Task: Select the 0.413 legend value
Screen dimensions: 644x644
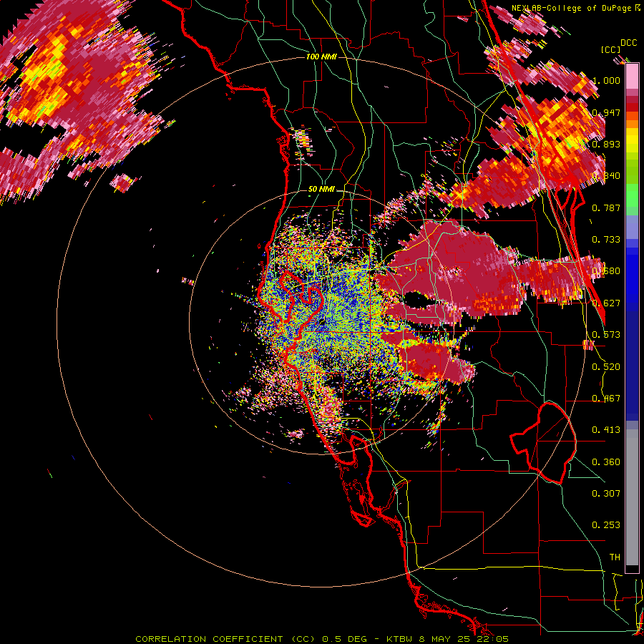Action: pos(606,430)
